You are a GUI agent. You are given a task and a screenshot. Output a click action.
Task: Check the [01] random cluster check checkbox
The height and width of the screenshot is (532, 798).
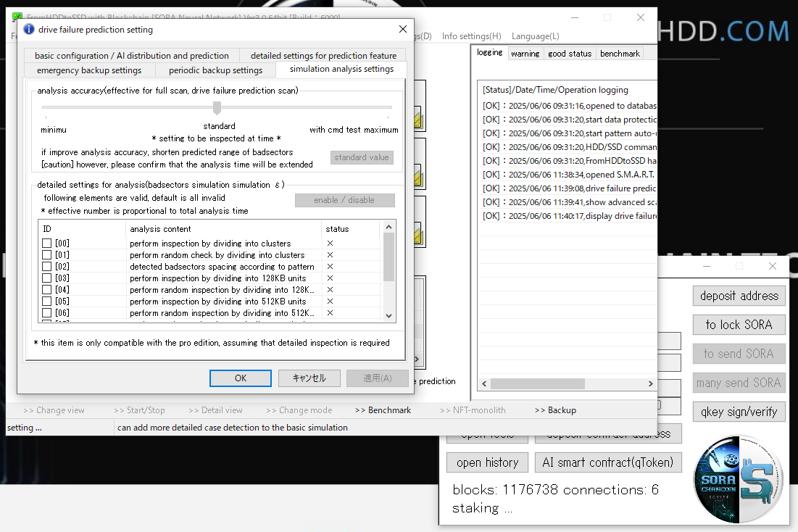pyautogui.click(x=47, y=255)
